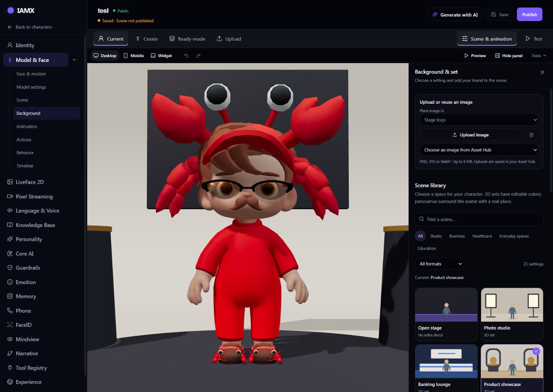Switch to the Upload tab
The width and height of the screenshot is (553, 392).
(229, 39)
